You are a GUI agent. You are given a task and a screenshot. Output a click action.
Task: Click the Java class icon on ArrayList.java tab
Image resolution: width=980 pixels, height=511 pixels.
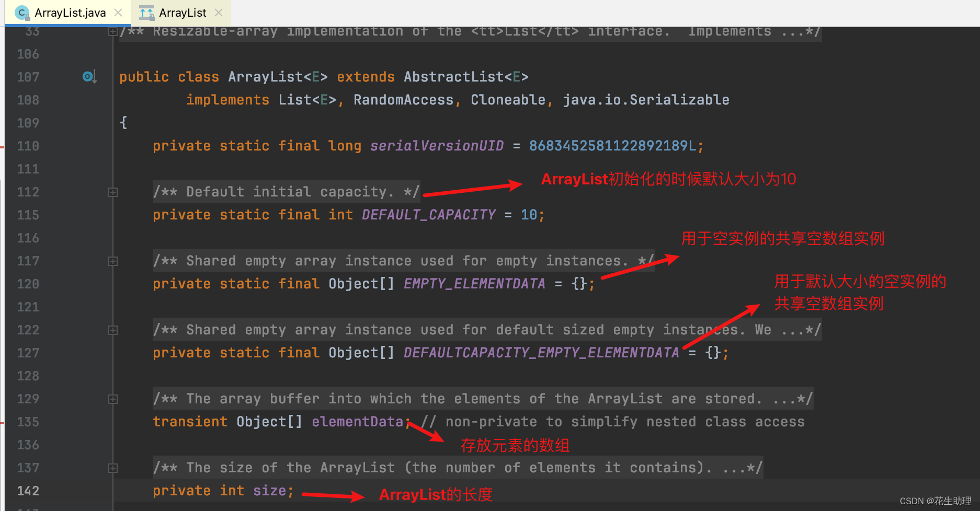click(x=22, y=13)
